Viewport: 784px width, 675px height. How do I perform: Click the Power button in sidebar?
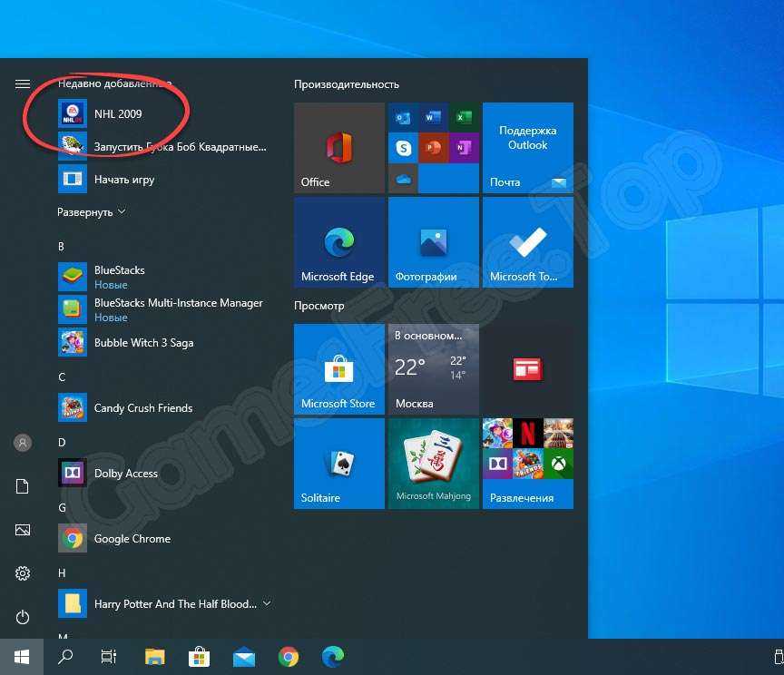point(23,617)
